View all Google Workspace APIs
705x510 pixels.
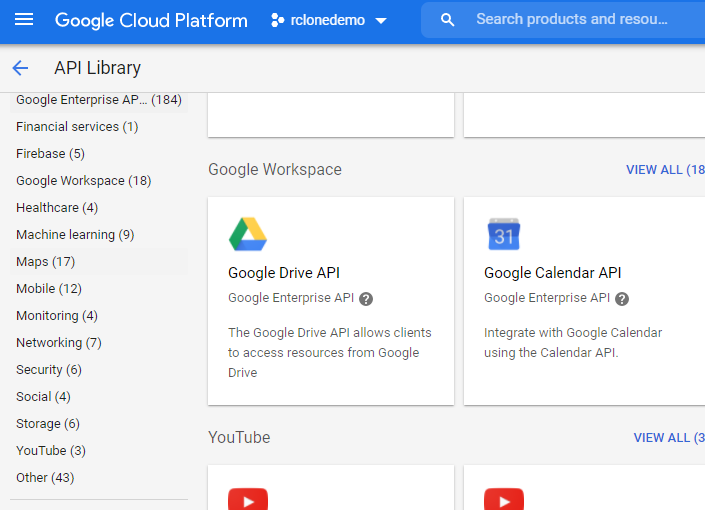[665, 170]
